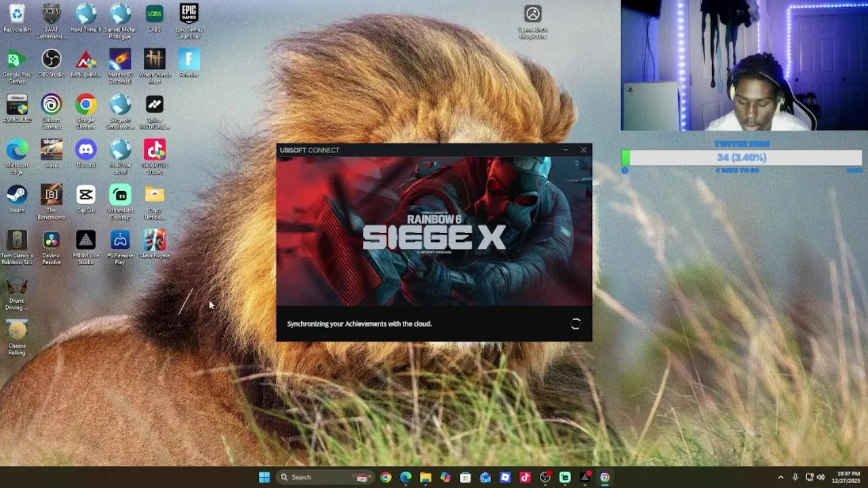Switch to Ubisoft Connect in the taskbar

pyautogui.click(x=604, y=477)
